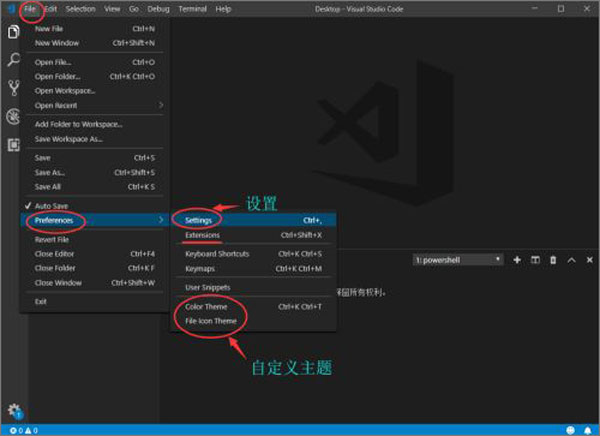Maximize the terminal panel using the up chevron

click(571, 260)
